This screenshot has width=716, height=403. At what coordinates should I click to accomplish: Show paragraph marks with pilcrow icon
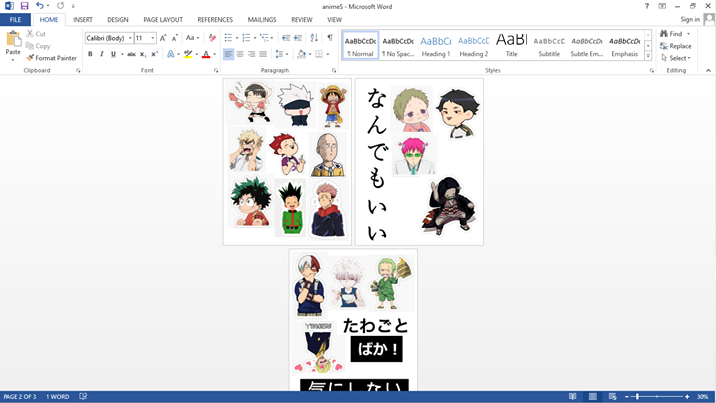pyautogui.click(x=330, y=38)
